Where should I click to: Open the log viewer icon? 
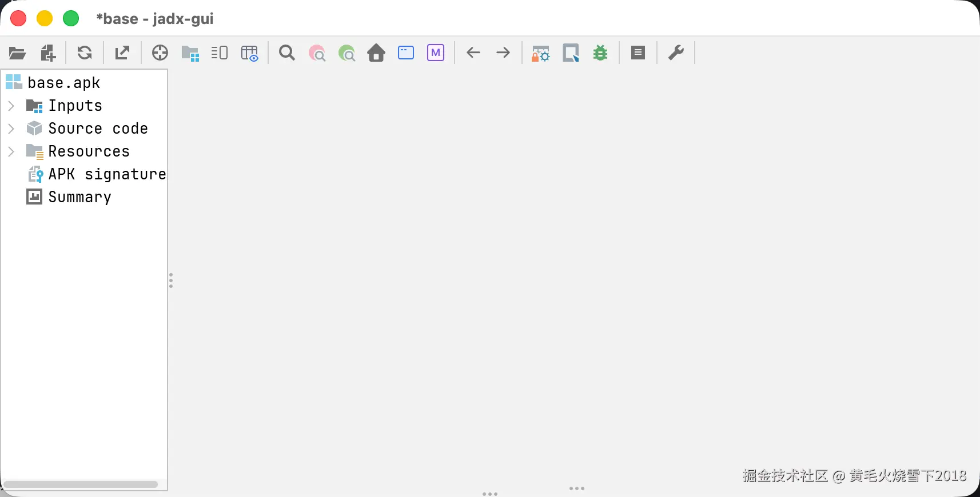click(x=638, y=53)
